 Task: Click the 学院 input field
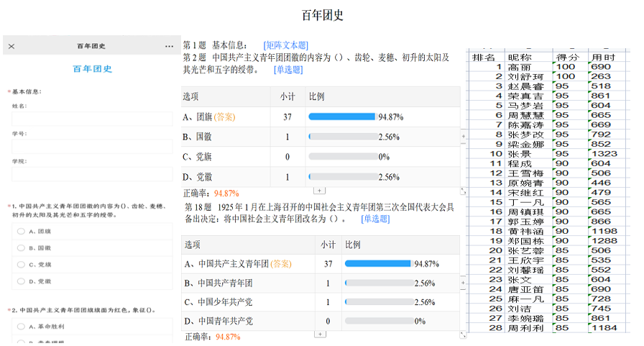(x=92, y=174)
